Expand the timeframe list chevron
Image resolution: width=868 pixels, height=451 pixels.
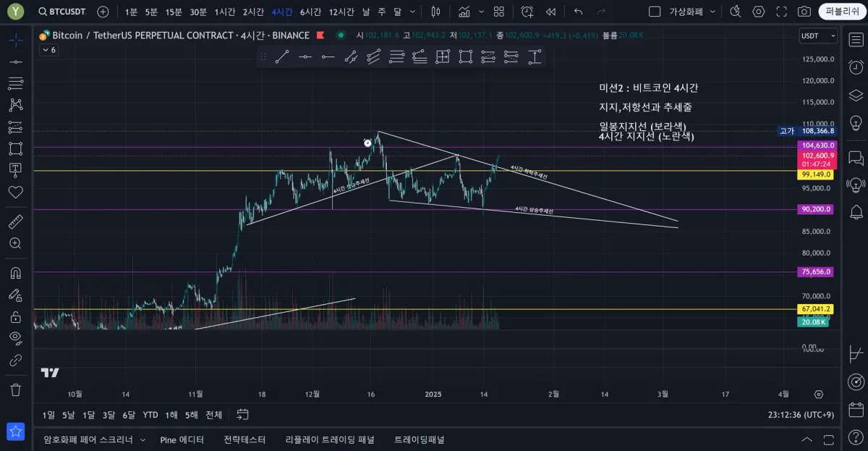(x=412, y=12)
